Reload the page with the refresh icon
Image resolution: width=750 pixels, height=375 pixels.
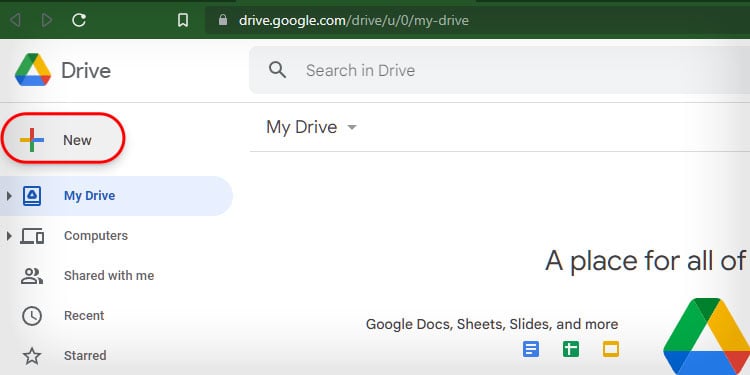click(x=79, y=20)
